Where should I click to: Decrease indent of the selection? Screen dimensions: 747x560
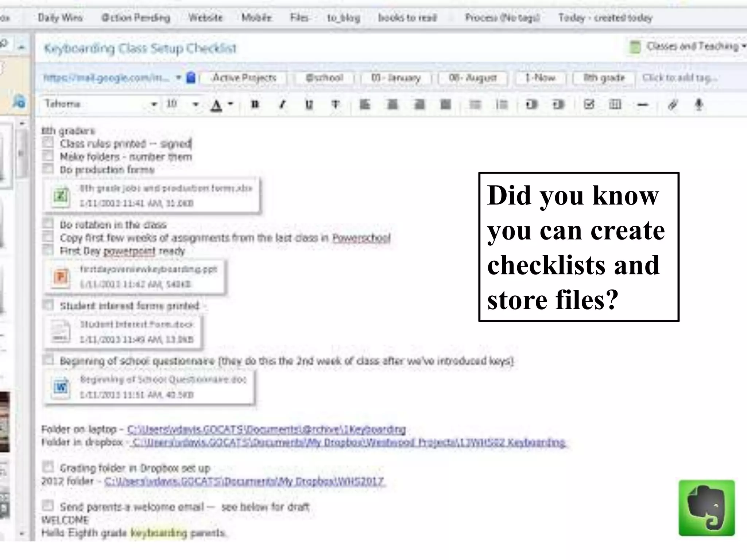pyautogui.click(x=531, y=105)
